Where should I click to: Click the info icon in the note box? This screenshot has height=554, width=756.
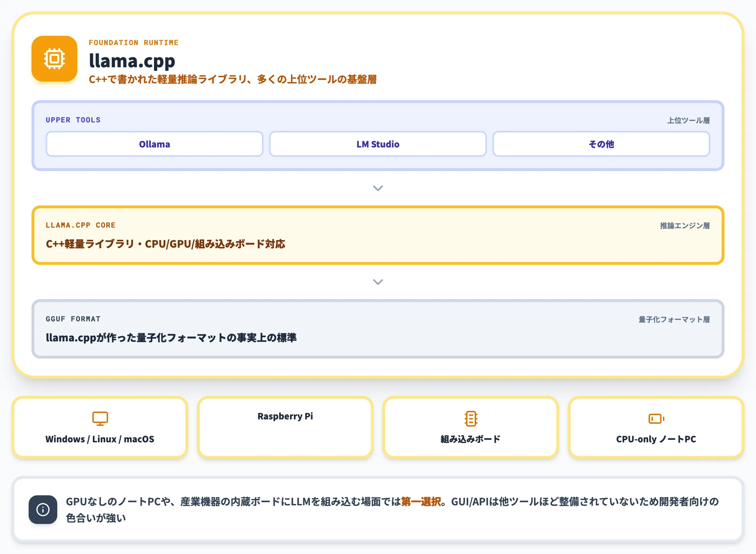(x=43, y=509)
